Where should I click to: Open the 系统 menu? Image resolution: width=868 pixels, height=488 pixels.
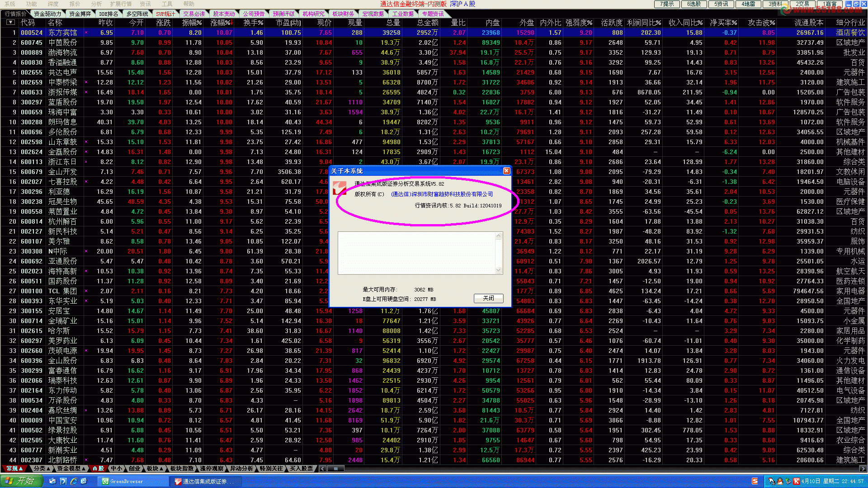pos(10,4)
